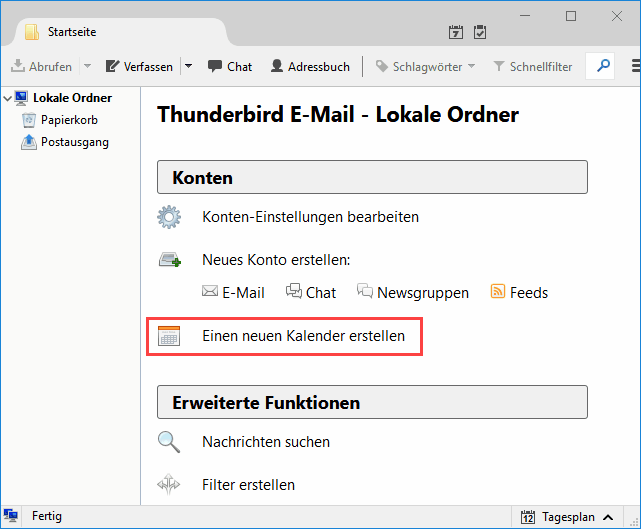
Task: Click the filter arrows icon
Action: [168, 484]
